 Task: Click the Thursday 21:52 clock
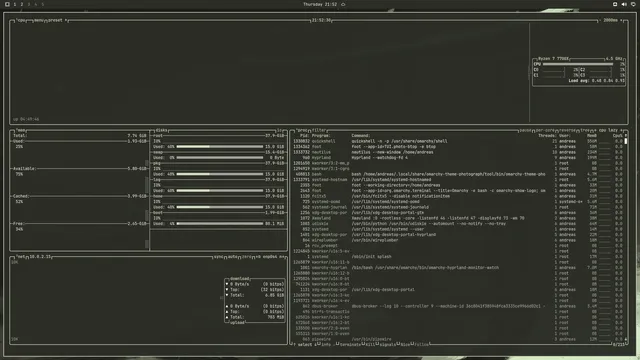(x=320, y=4)
